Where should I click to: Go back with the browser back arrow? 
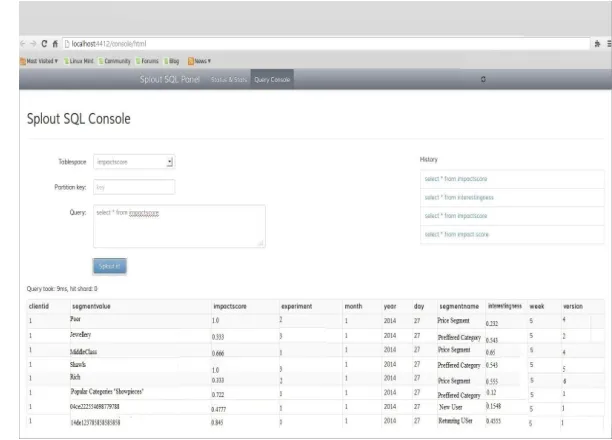point(23,44)
